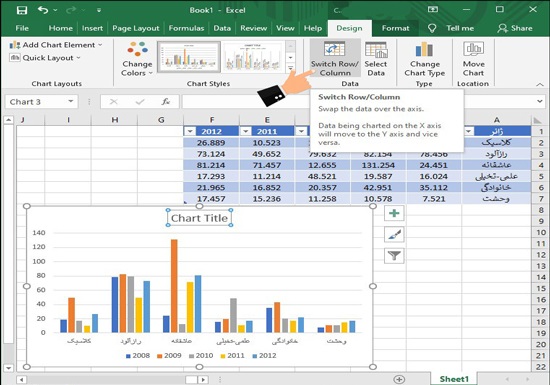
Task: Click the 2009 legend entry
Action: pyautogui.click(x=169, y=356)
